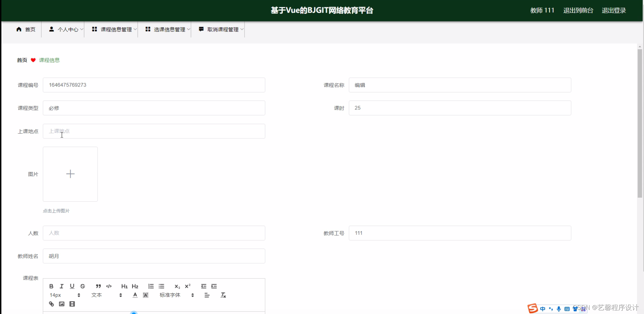This screenshot has height=314, width=644.
Task: Apply Heading 1 style
Action: [x=124, y=286]
